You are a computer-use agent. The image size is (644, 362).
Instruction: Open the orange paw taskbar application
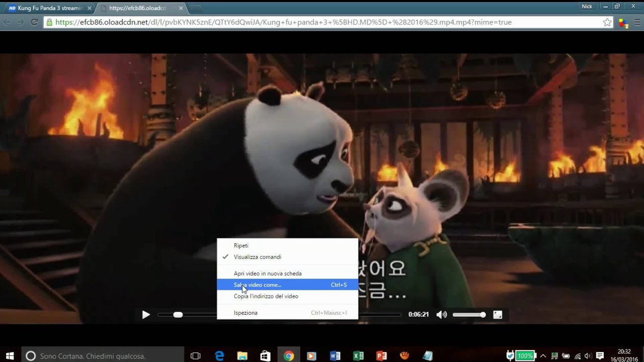[x=405, y=356]
